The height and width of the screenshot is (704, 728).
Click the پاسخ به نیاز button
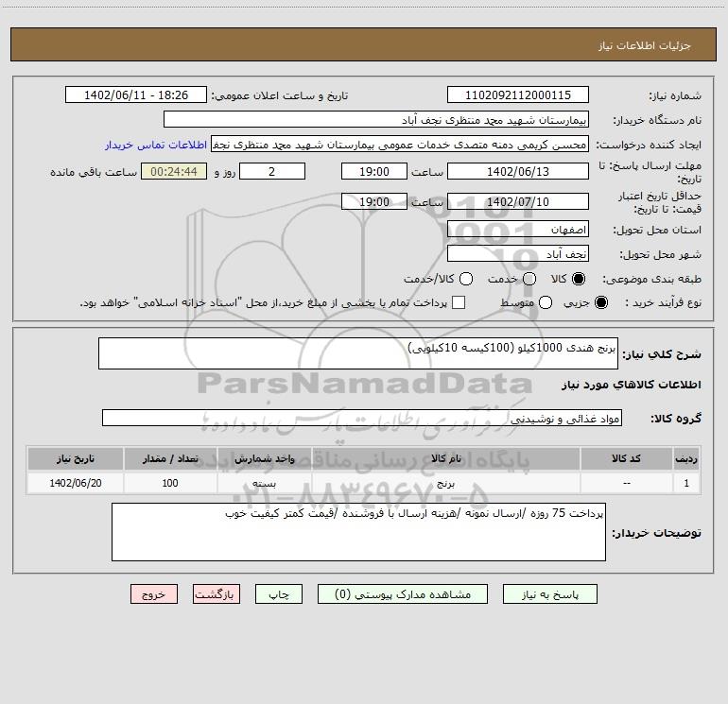[x=549, y=594]
